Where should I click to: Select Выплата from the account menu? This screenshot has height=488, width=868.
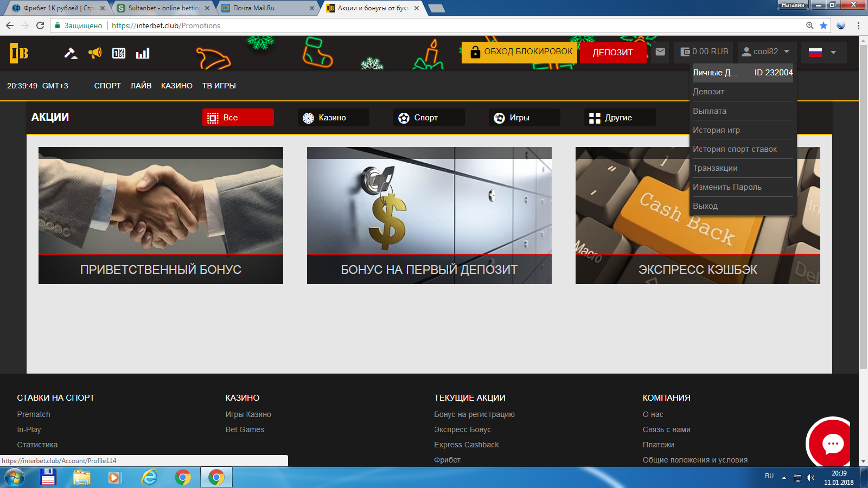tap(743, 111)
